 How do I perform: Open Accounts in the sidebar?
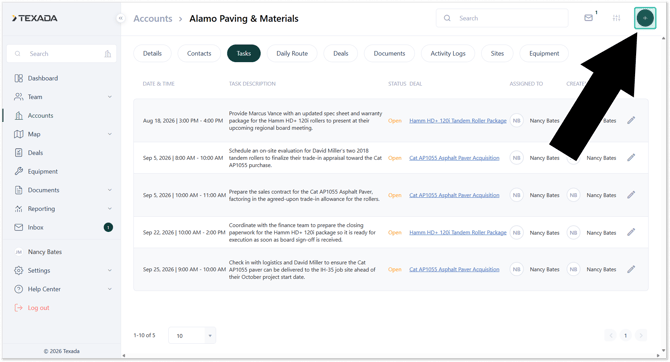tap(40, 115)
